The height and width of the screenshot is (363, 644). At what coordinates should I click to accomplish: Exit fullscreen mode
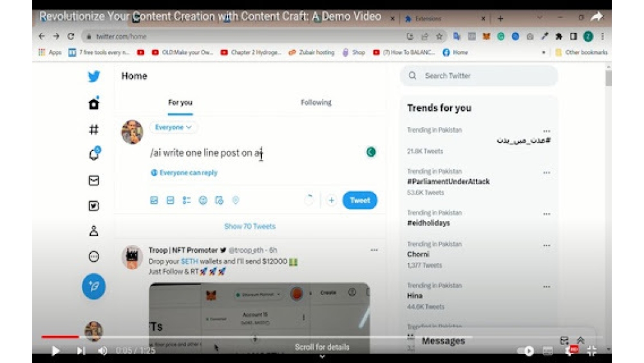click(592, 351)
